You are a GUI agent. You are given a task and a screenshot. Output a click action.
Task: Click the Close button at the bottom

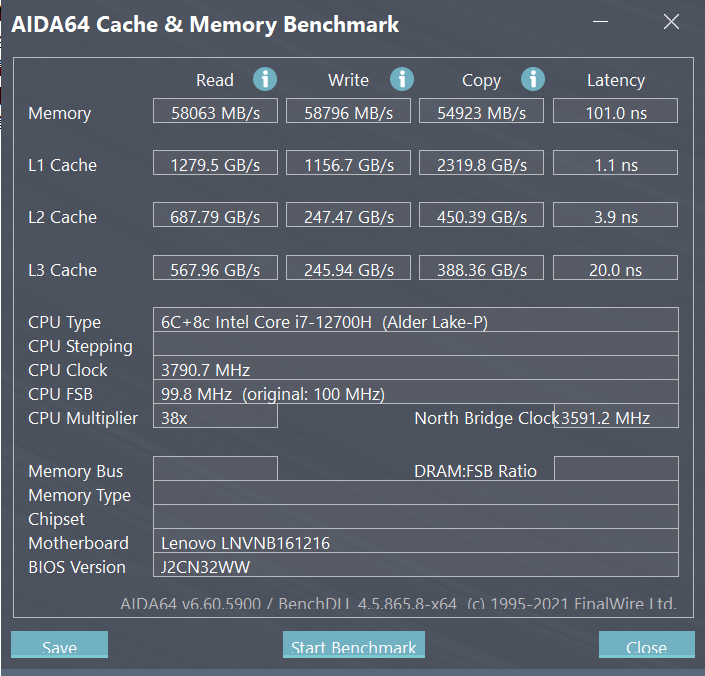coord(646,646)
